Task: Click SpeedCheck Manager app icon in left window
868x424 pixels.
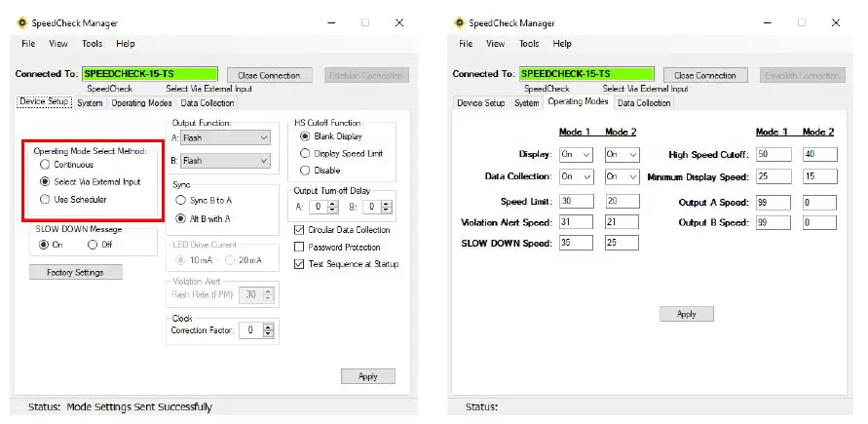Action: (x=22, y=22)
